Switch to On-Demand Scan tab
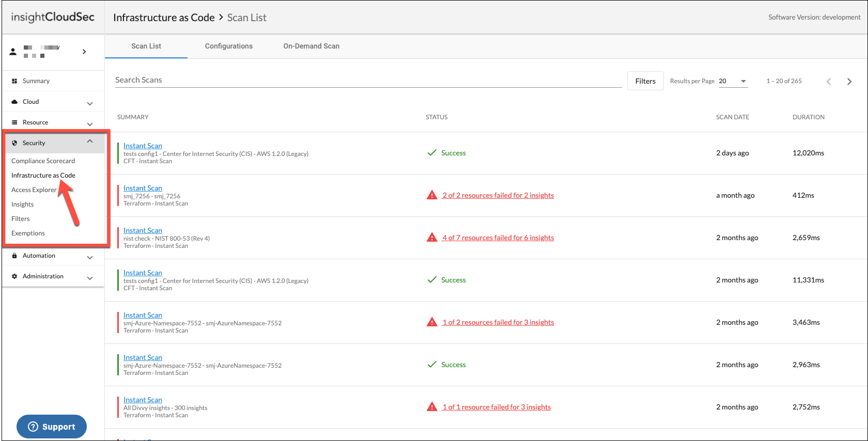This screenshot has width=868, height=441. point(312,46)
